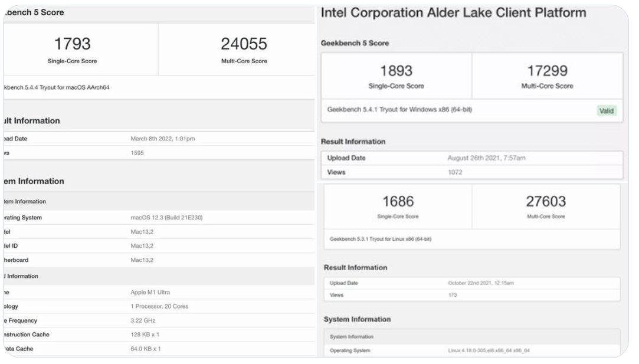Select 'macOS 12.3 (Build 21E230)' value

click(166, 218)
